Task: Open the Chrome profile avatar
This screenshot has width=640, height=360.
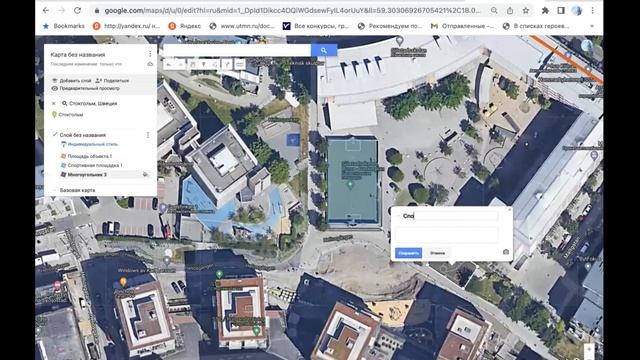Action: click(x=577, y=11)
